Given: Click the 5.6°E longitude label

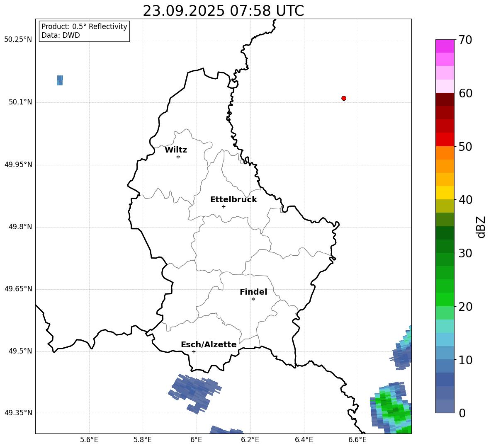Looking at the screenshot, I should 89,440.
